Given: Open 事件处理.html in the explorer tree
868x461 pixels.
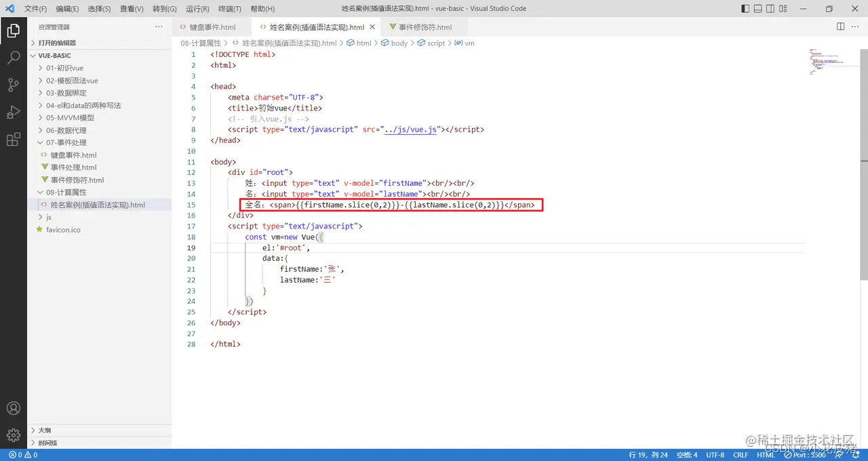Looking at the screenshot, I should [x=100, y=167].
